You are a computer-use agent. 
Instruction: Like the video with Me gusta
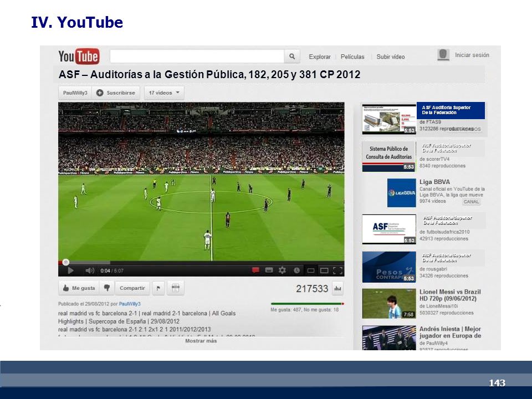(x=79, y=288)
